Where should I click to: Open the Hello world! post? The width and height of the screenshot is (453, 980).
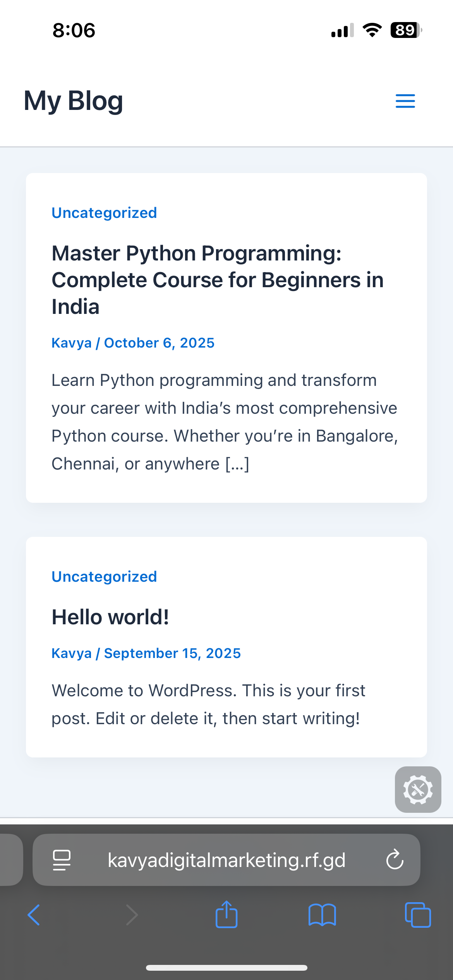110,617
